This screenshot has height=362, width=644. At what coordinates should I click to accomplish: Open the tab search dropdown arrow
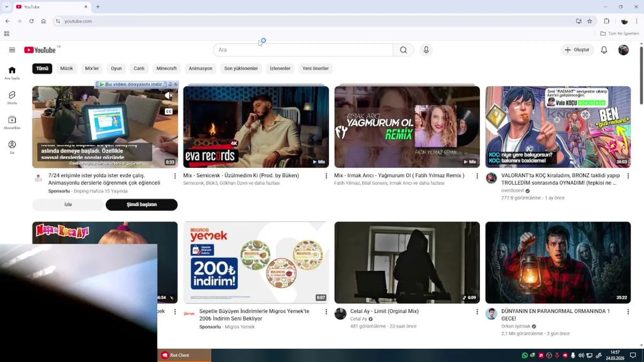pyautogui.click(x=7, y=7)
